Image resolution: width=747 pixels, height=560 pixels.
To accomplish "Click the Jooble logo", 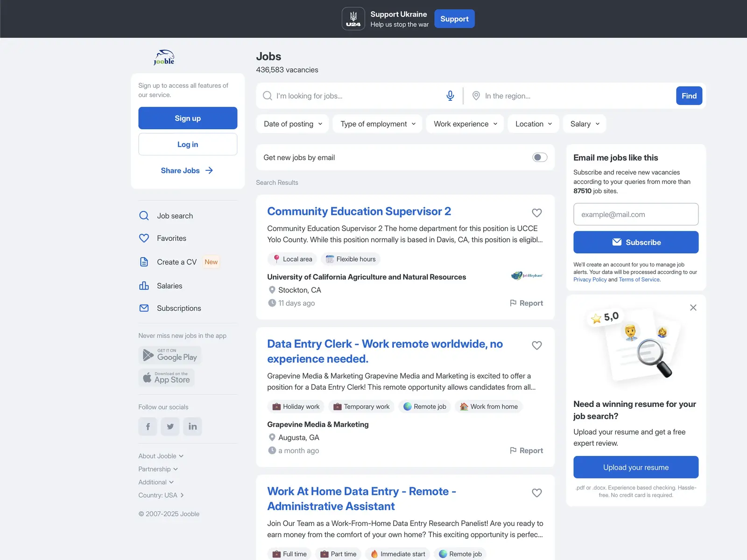I will tap(164, 57).
